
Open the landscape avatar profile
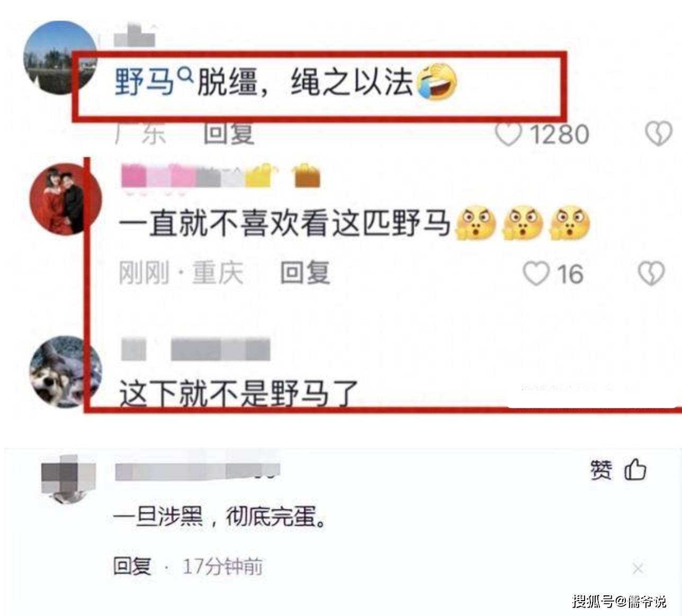(x=59, y=57)
